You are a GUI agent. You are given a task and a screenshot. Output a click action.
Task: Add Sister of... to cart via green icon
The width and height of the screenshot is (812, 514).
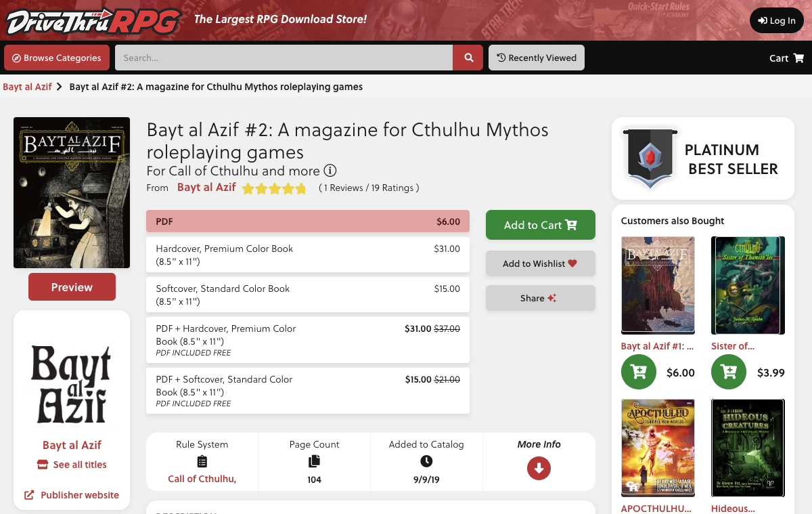[729, 372]
